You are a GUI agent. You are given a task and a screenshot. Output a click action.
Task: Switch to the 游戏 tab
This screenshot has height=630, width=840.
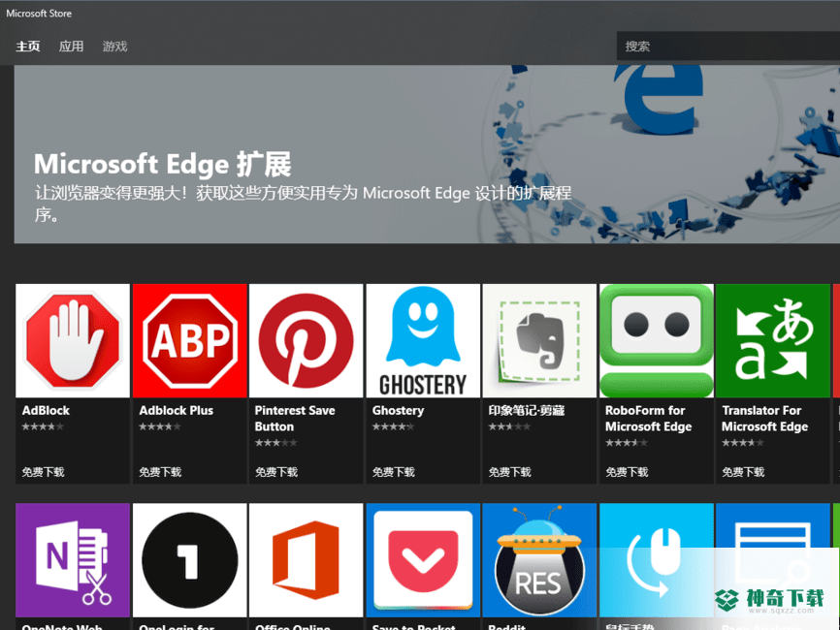pos(115,47)
